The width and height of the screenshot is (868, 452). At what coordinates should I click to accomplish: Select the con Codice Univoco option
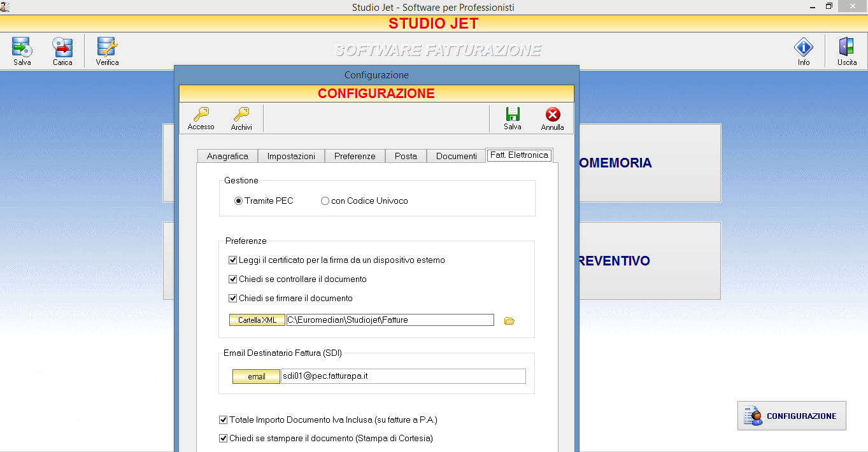click(x=325, y=201)
